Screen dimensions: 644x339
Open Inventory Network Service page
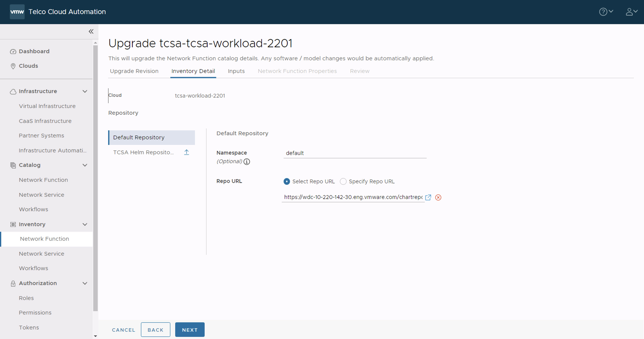[x=42, y=254]
